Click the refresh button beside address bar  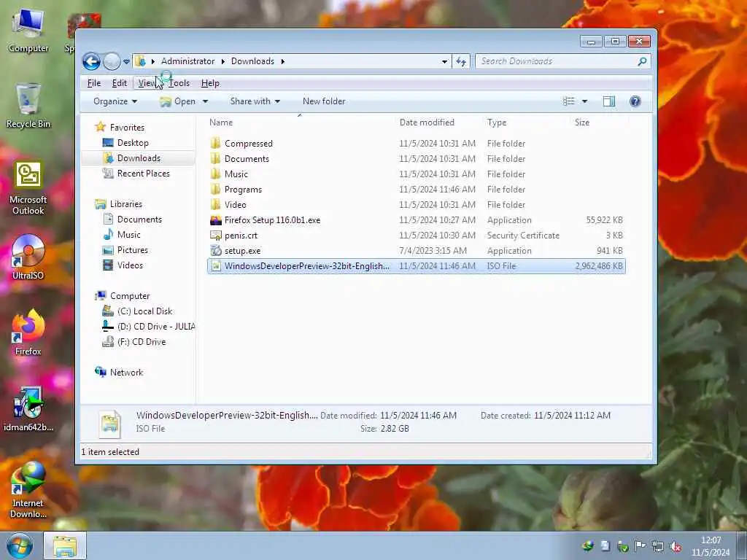(461, 61)
